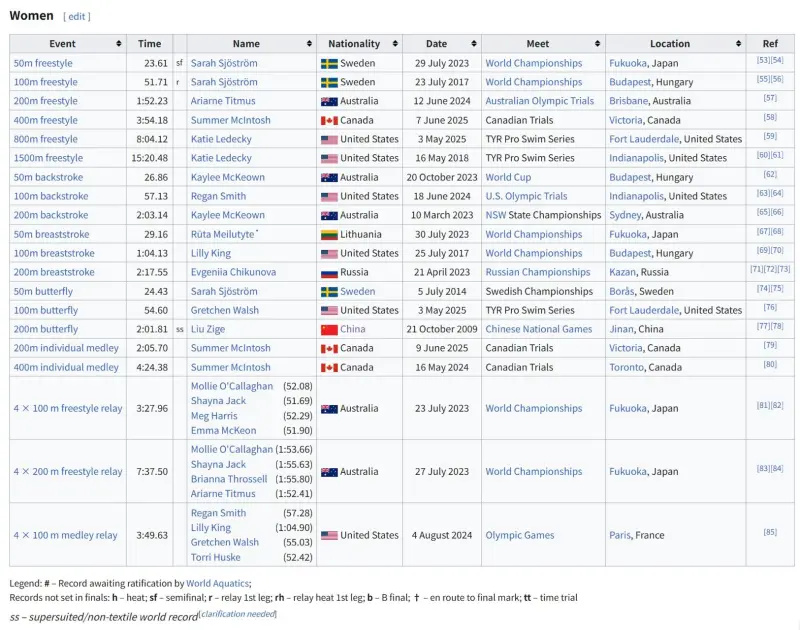This screenshot has width=800, height=630.
Task: Click Australia flag in 4×200 m relay row
Action: pos(329,472)
